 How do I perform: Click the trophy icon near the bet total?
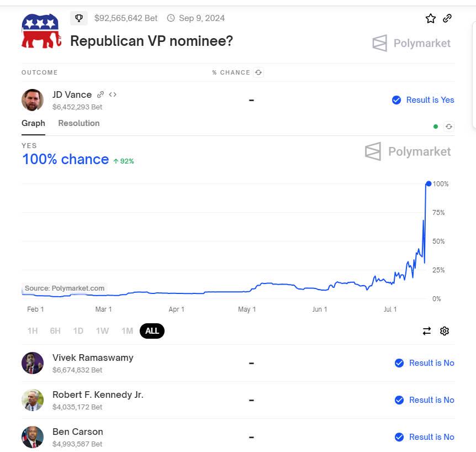(79, 18)
